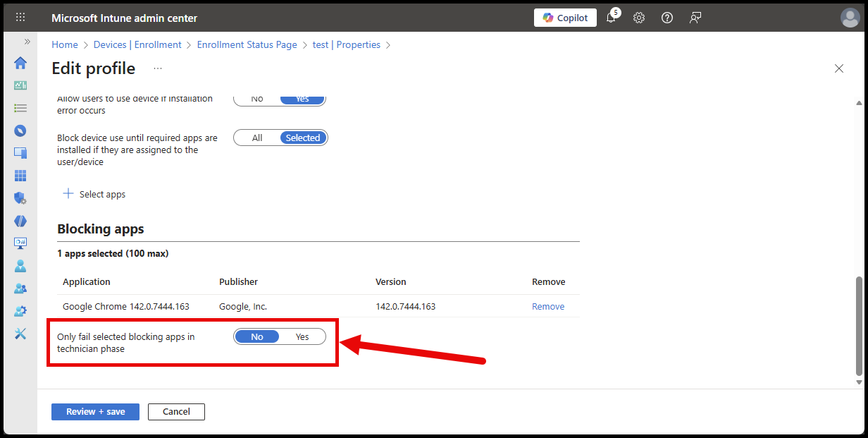The width and height of the screenshot is (868, 438).
Task: Click the Application column header
Action: tap(87, 281)
